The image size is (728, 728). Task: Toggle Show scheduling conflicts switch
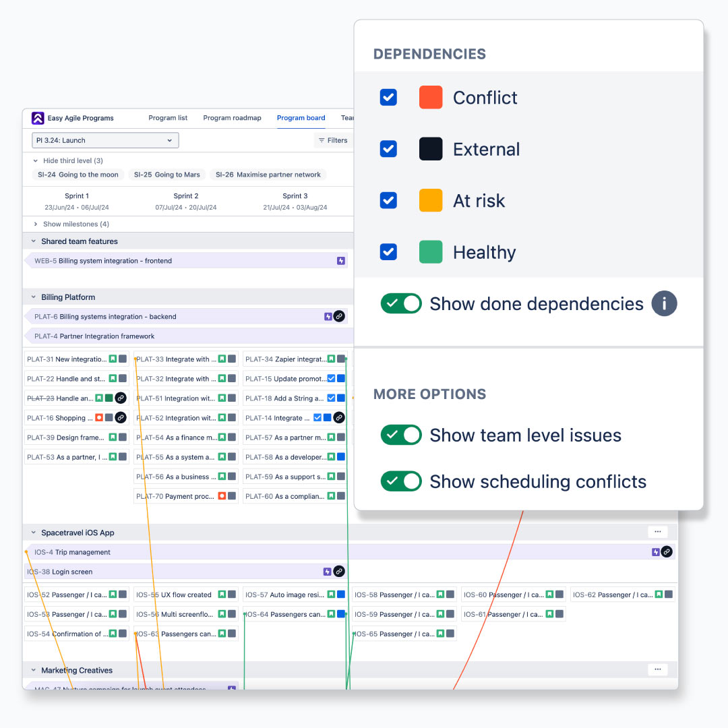(x=401, y=481)
